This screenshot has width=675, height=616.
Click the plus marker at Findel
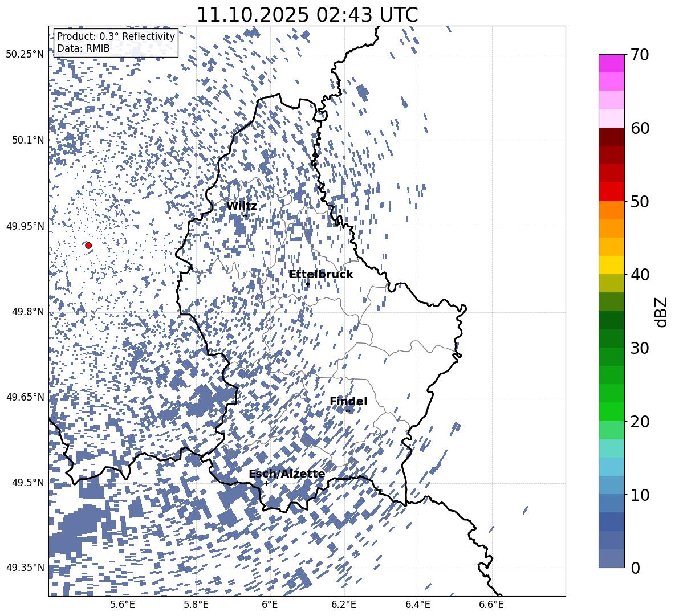[x=348, y=411]
